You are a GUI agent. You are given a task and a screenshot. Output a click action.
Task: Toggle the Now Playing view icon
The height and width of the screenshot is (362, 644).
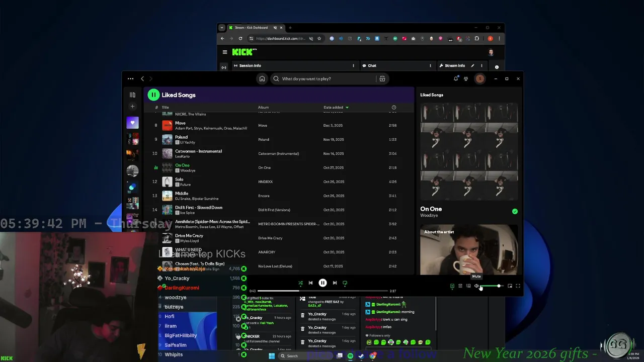(x=452, y=286)
